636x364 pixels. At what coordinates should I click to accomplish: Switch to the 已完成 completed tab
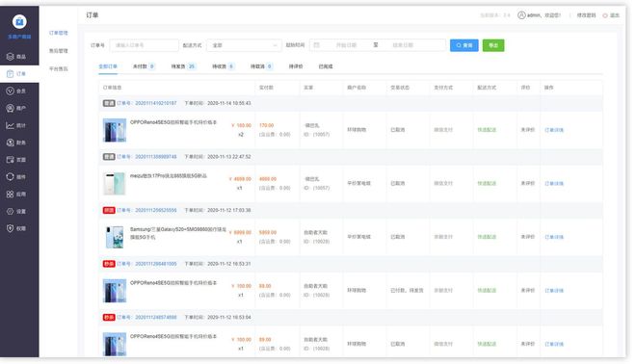326,66
